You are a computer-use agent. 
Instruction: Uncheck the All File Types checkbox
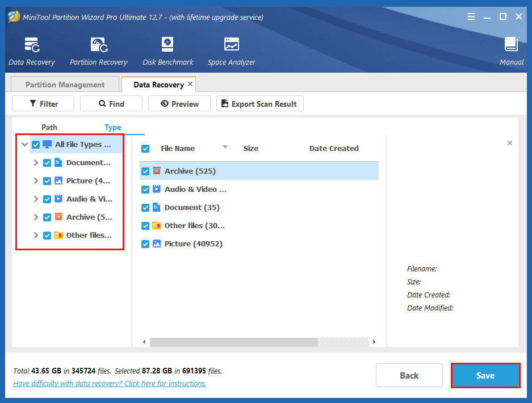pos(36,145)
